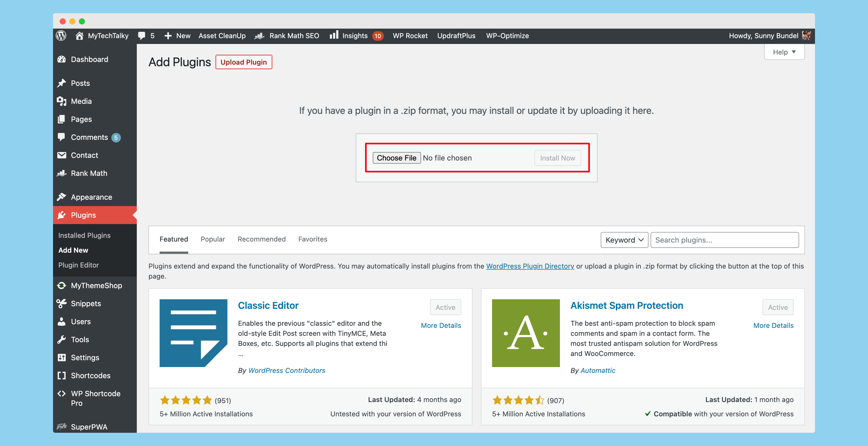Click the five-star rating for Classic Editor
Viewport: 868px width, 446px height.
(x=186, y=400)
